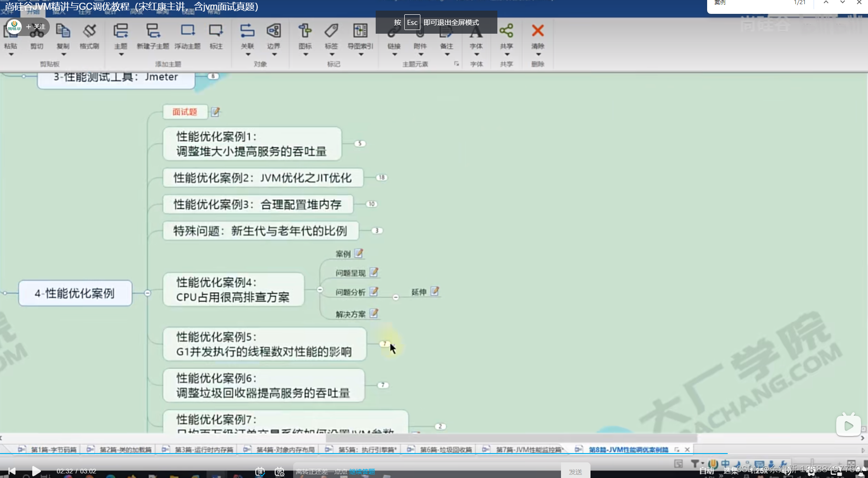This screenshot has width=868, height=478.
Task: Open the note icon next to 问题呈现
Action: coord(374,272)
